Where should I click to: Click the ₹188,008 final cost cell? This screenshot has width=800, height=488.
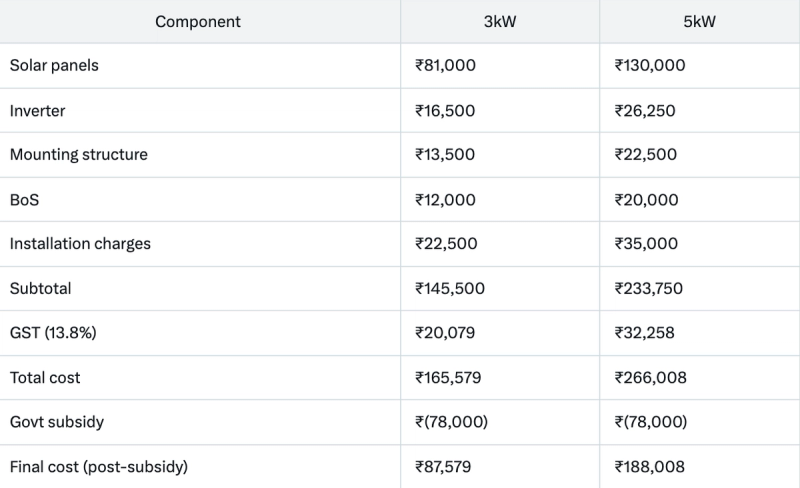point(649,467)
